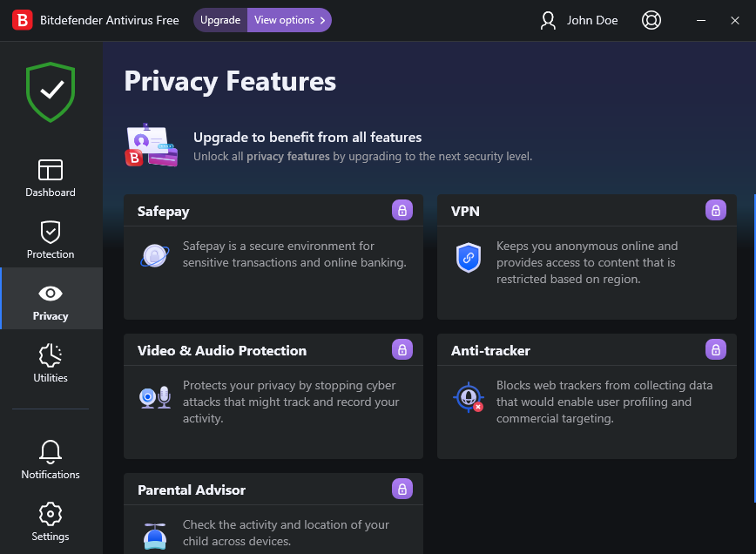Image resolution: width=756 pixels, height=554 pixels.
Task: Click the Bitdefender B logo
Action: 23,20
